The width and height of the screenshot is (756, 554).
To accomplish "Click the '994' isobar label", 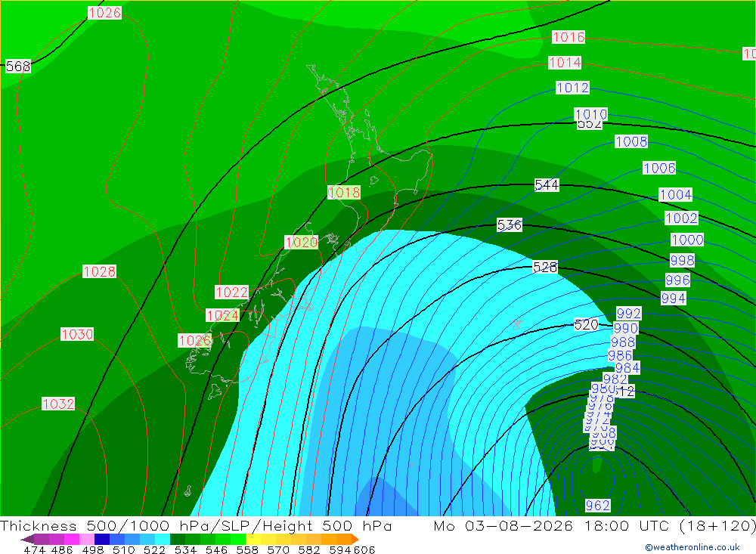I will click(673, 298).
